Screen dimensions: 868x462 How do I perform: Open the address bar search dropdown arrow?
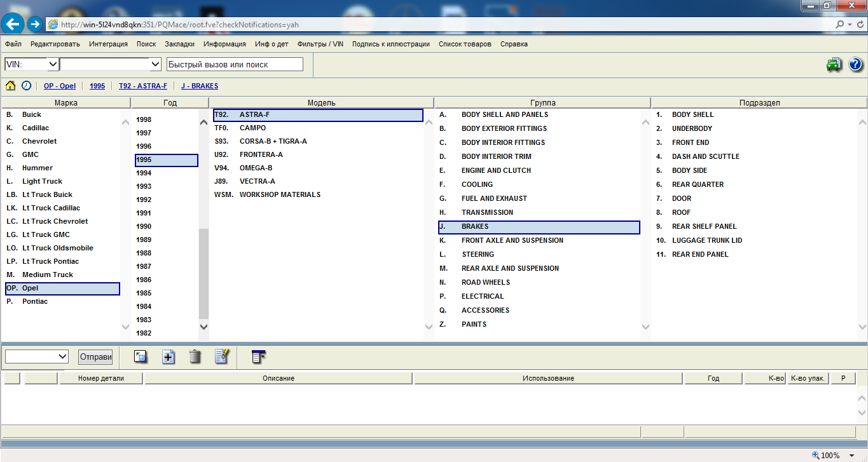pyautogui.click(x=850, y=25)
